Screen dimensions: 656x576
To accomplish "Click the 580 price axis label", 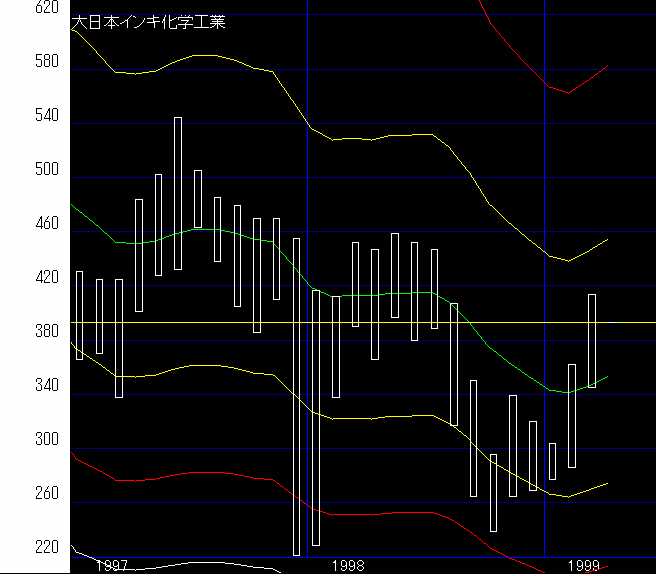I will point(19,62).
